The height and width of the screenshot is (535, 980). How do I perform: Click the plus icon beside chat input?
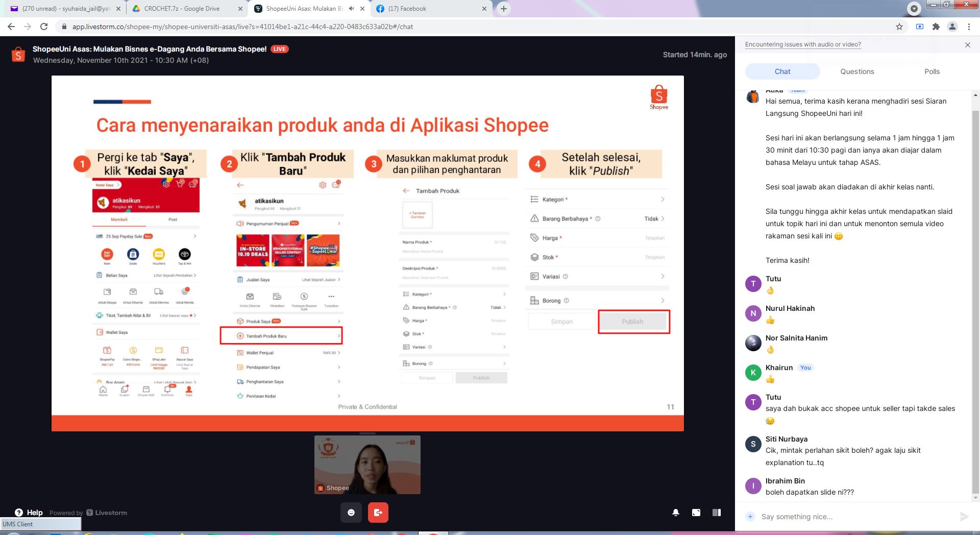(750, 517)
